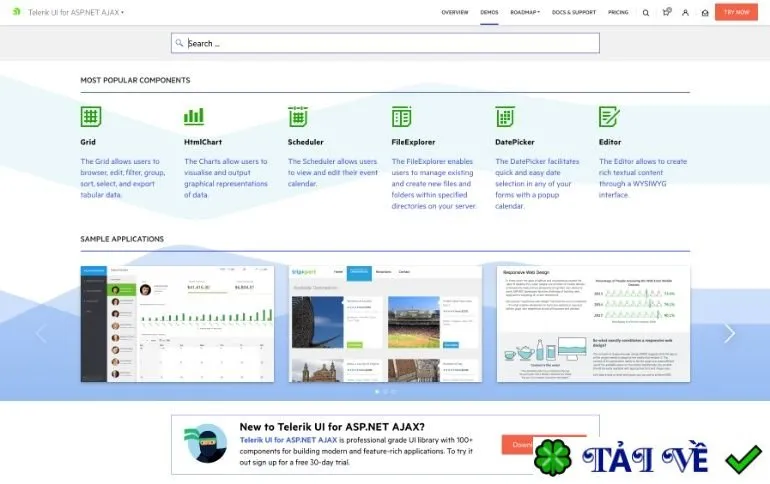The image size is (770, 484).
Task: Open the FileExplorer heading link
Action: 413,142
